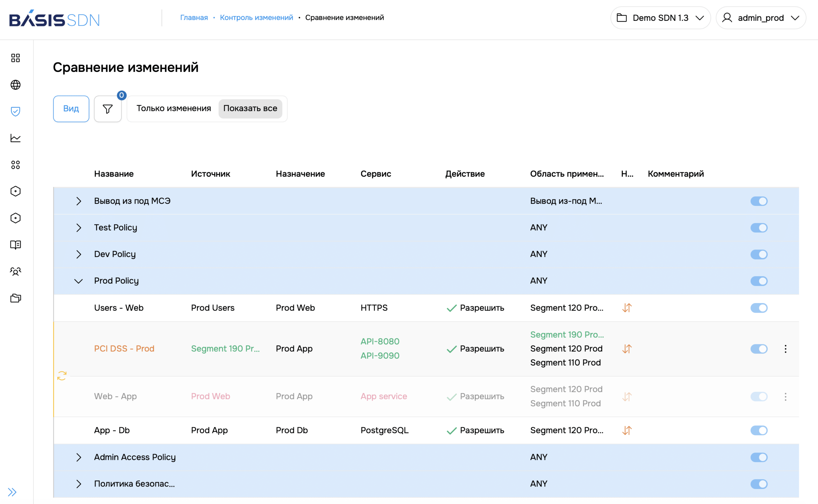This screenshot has height=504, width=818.
Task: Go to Контроль изменений breadcrumb link
Action: click(x=257, y=17)
